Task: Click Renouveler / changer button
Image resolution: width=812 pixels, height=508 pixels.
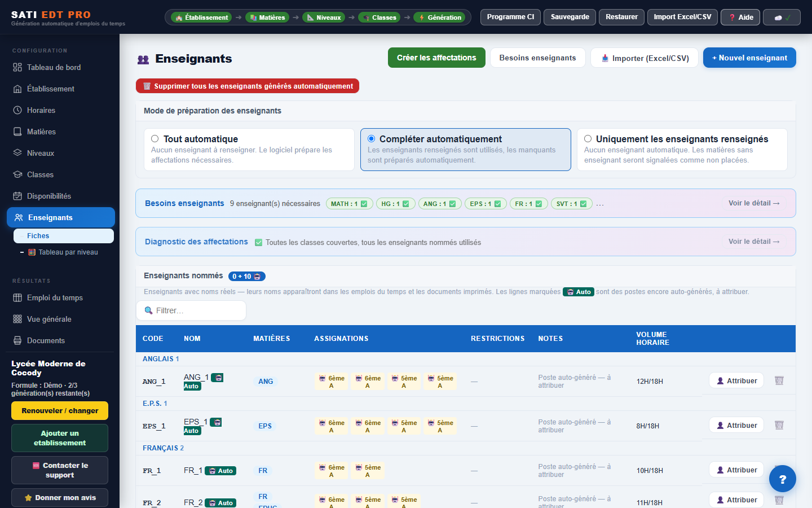Action: (60, 410)
